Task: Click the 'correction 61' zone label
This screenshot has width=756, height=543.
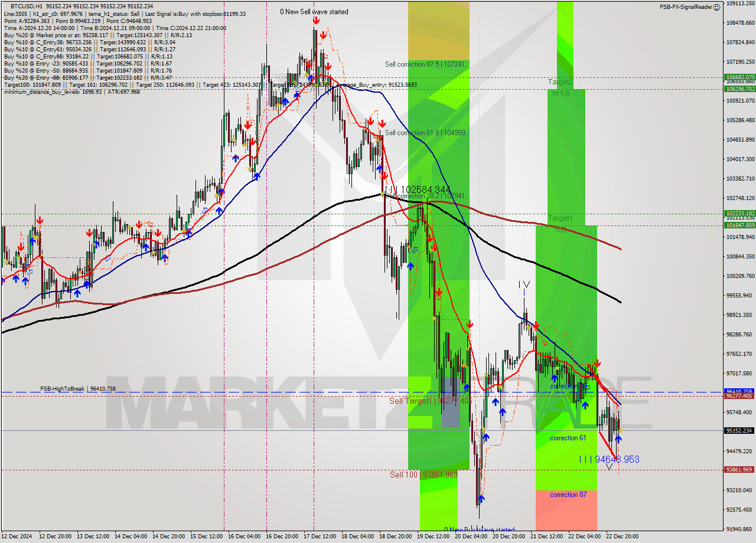Action: click(x=568, y=438)
